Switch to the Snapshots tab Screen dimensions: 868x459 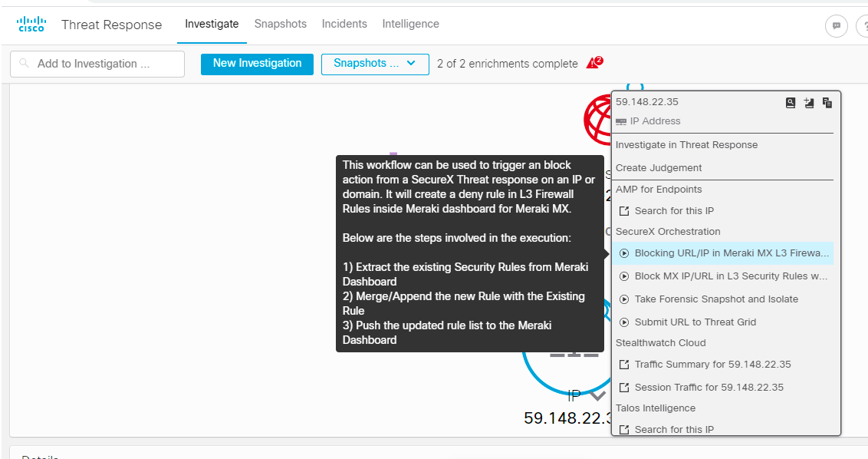tap(280, 24)
